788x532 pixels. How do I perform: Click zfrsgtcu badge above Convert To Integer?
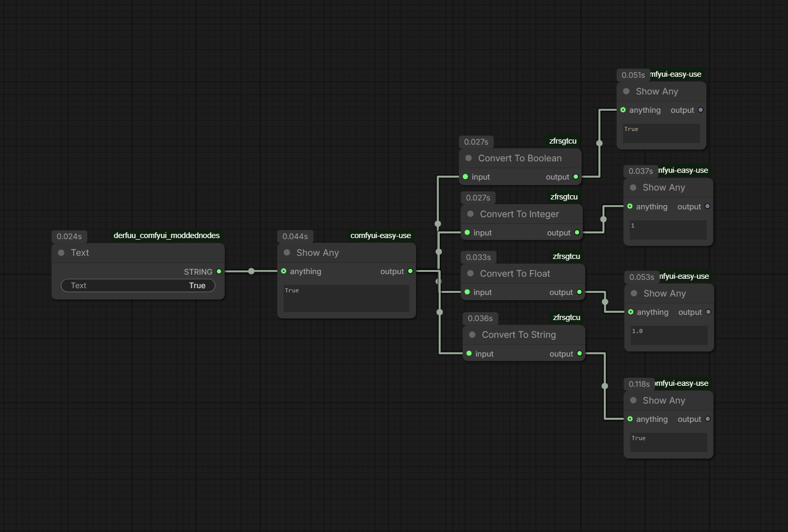coord(564,197)
